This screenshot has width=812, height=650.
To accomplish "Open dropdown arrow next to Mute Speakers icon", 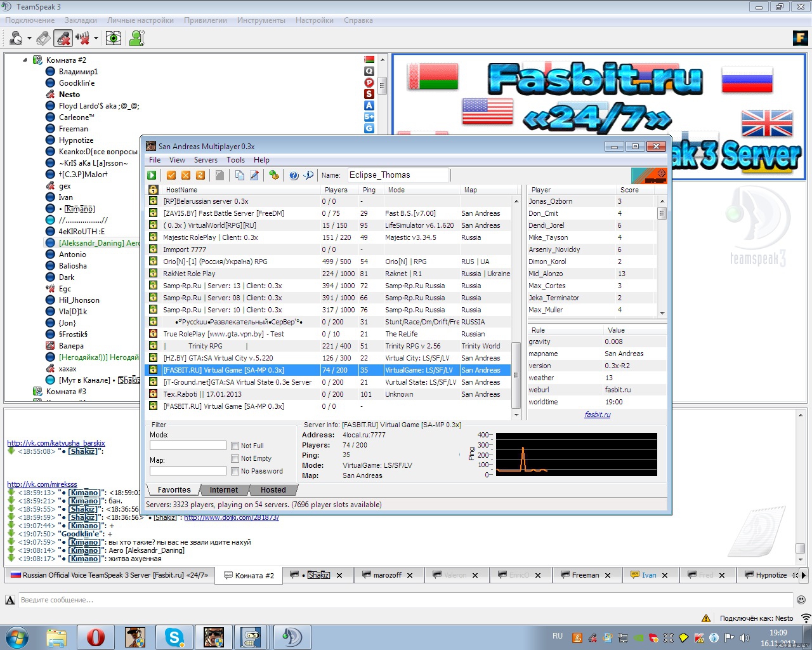I will coord(96,39).
